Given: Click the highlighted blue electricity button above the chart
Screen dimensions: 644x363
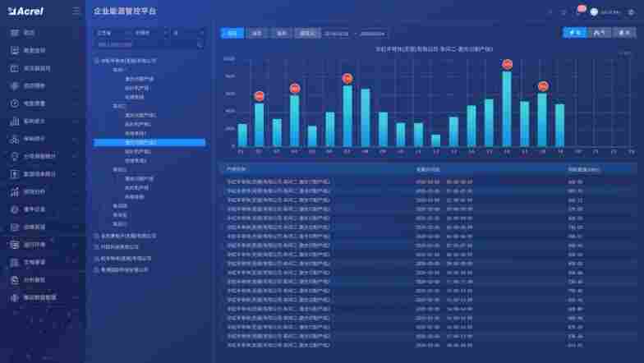Looking at the screenshot, I should [x=574, y=33].
